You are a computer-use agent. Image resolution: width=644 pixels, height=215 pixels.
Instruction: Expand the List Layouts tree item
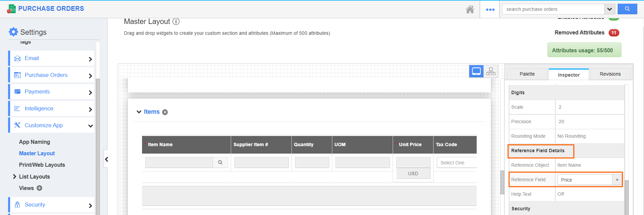(x=15, y=177)
